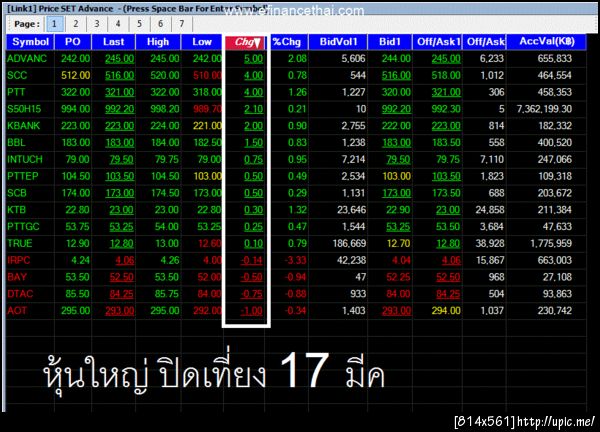
Task: Click KBANK low price 221.00
Action: (207, 126)
